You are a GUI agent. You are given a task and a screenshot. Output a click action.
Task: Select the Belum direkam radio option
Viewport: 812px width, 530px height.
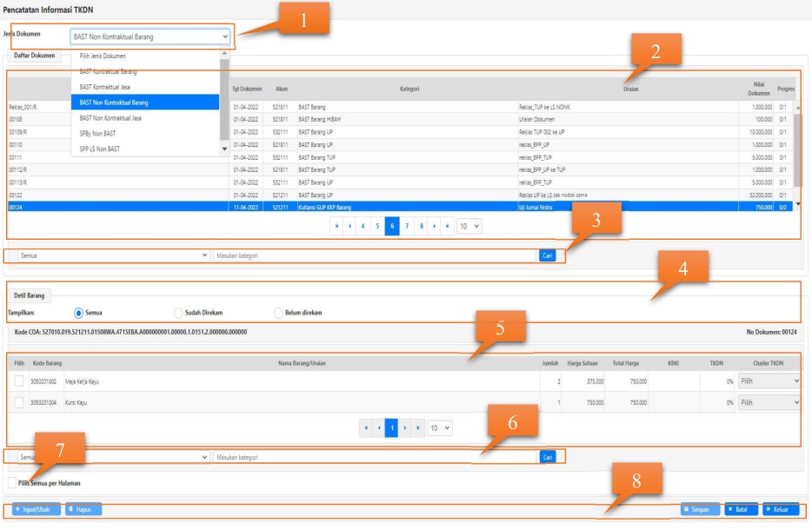pos(278,313)
